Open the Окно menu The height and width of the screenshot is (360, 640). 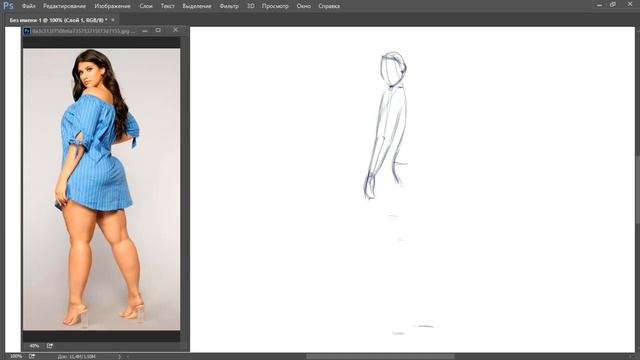304,6
